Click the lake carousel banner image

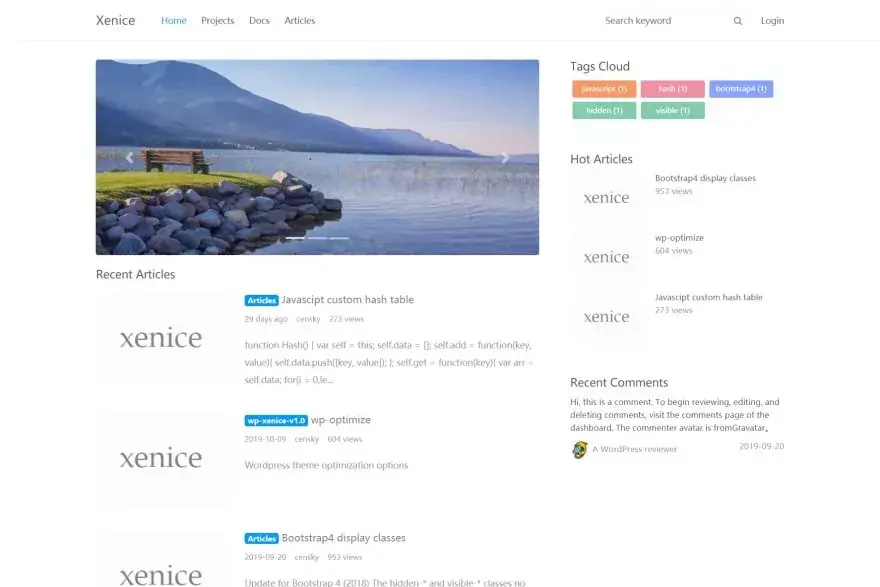[317, 157]
